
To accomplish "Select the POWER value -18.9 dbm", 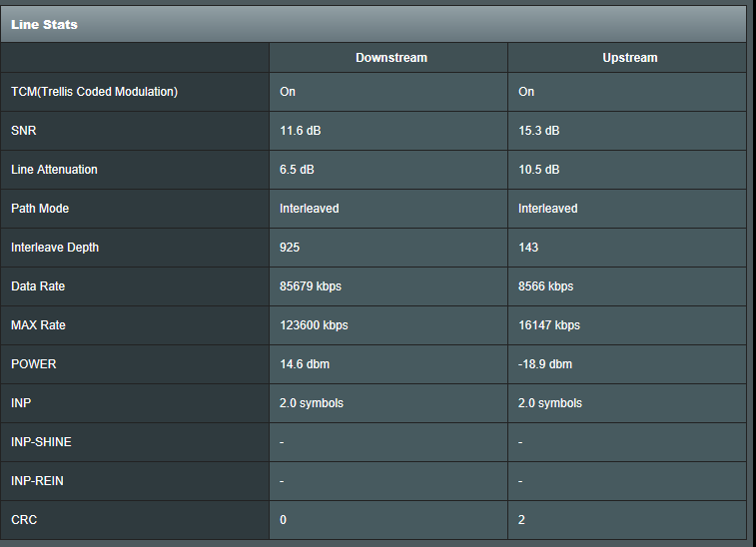I will tap(545, 364).
